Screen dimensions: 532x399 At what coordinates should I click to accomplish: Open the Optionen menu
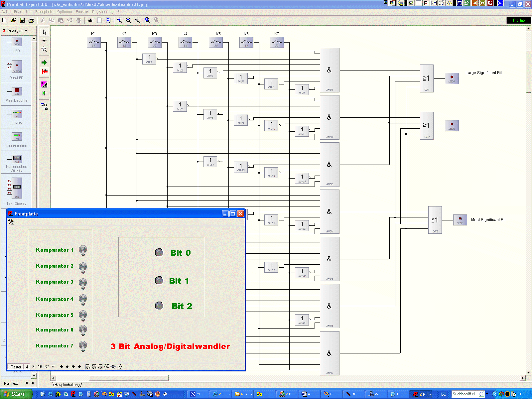[65, 12]
